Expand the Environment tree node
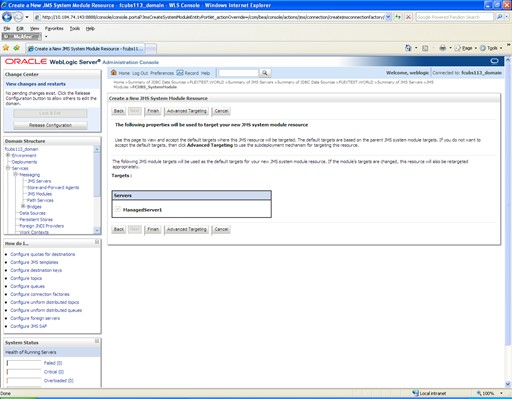 [x=8, y=155]
